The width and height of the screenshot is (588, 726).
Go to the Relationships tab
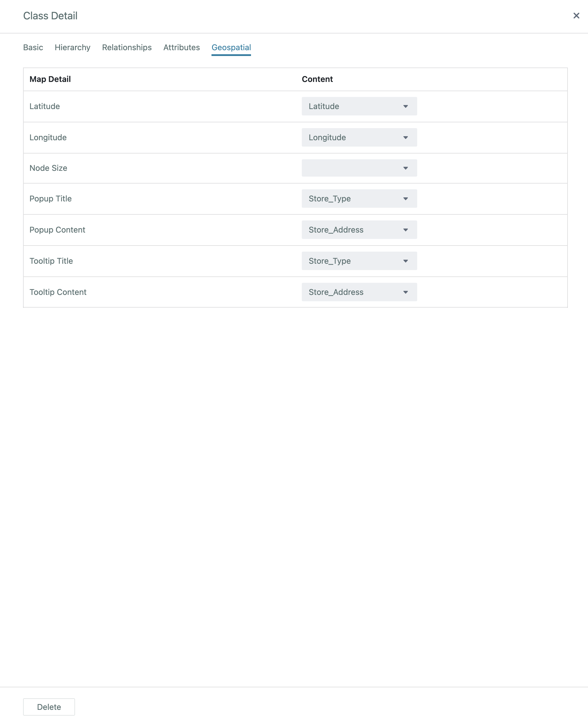(127, 47)
